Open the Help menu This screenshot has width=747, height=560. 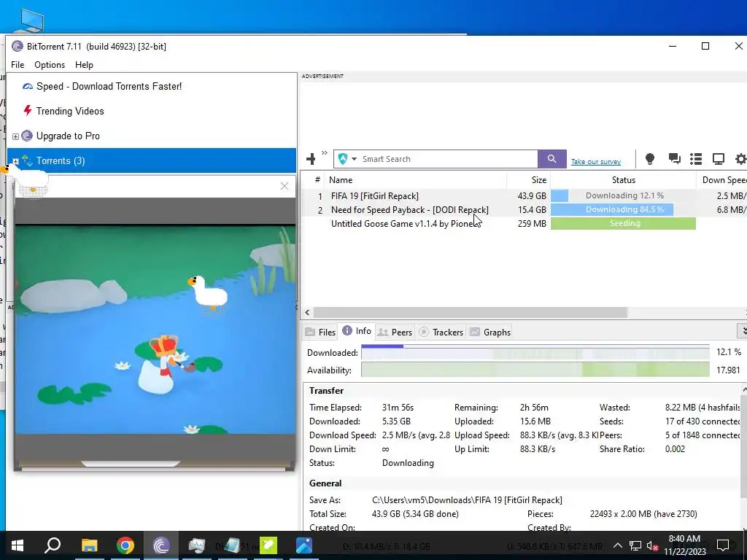pyautogui.click(x=84, y=65)
